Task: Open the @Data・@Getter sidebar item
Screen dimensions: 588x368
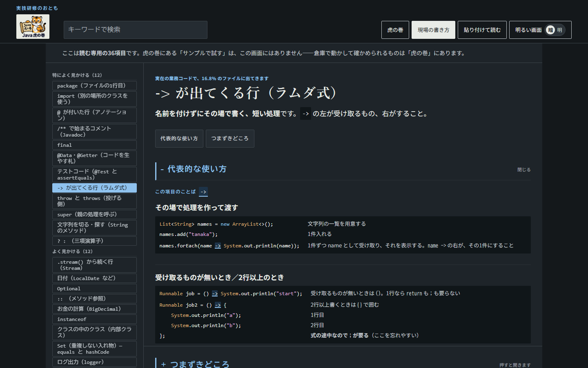Action: click(94, 158)
